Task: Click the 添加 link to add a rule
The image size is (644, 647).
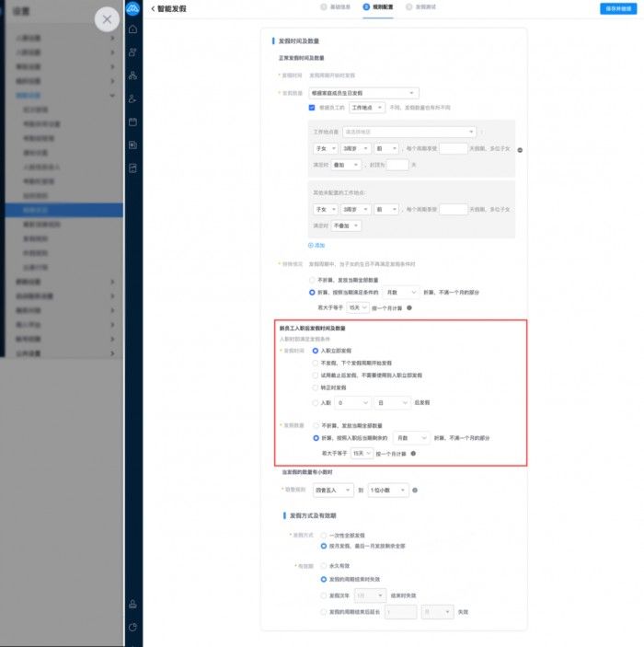Action: [316, 246]
